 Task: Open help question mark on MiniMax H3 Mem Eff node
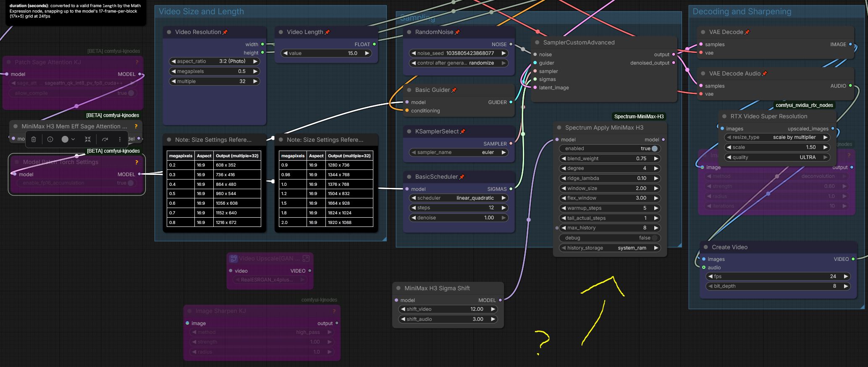(136, 126)
